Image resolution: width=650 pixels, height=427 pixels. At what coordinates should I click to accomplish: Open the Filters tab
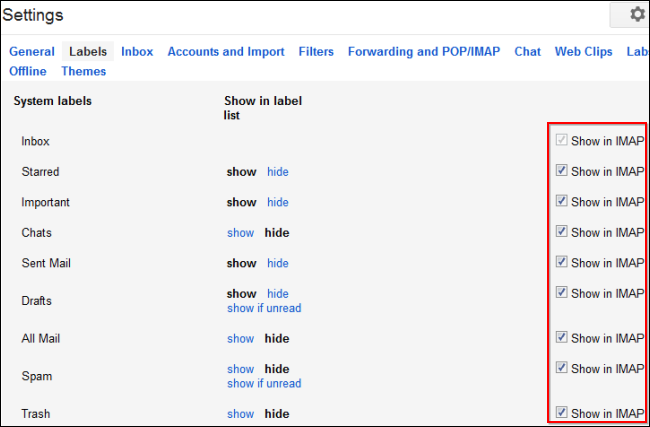point(316,51)
